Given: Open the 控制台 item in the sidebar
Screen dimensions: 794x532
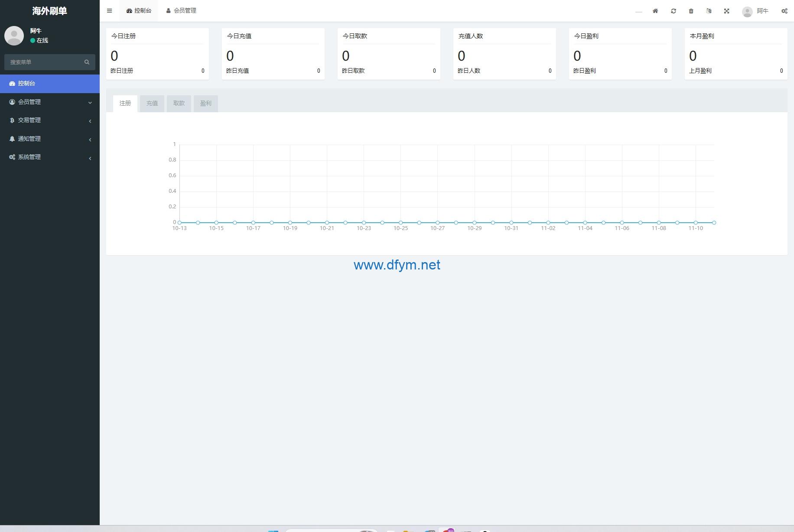Looking at the screenshot, I should click(50, 84).
